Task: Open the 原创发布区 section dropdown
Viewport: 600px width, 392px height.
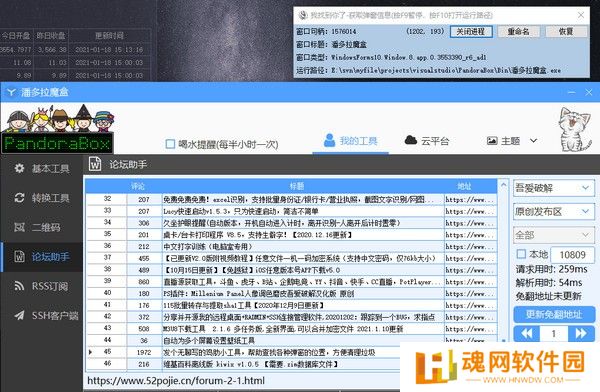Action: tap(553, 212)
